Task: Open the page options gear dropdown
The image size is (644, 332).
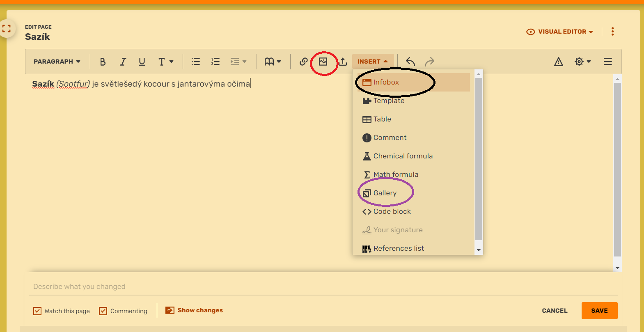Action: coord(583,62)
